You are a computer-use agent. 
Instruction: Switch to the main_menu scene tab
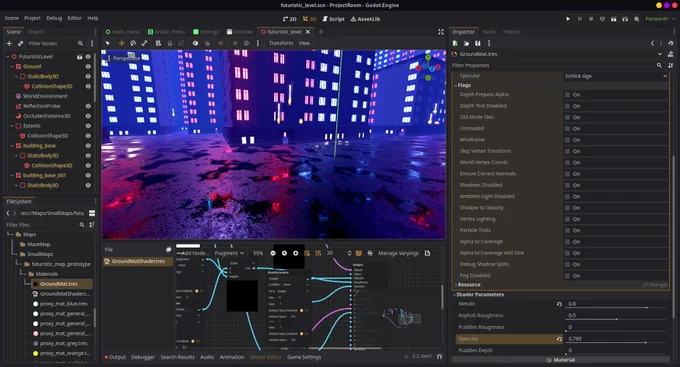pos(123,32)
